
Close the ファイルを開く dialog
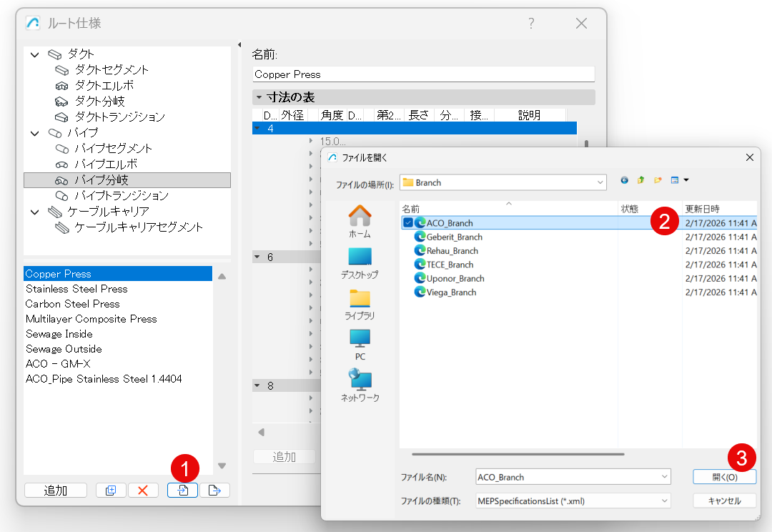(x=749, y=157)
